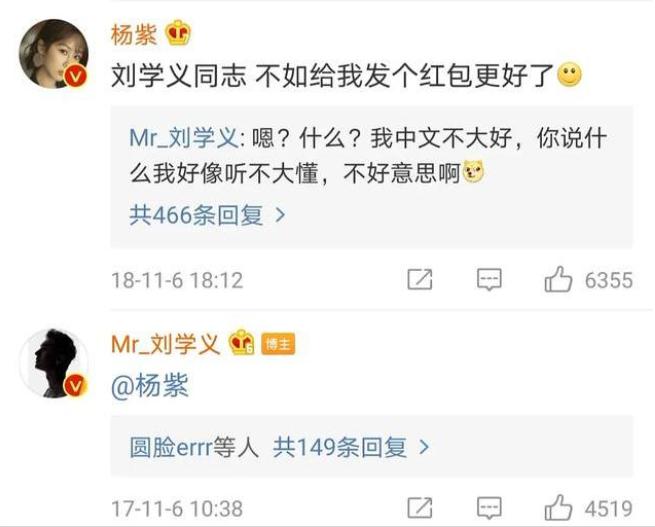
Task: Open the 杨紫 username link
Action: (134, 34)
